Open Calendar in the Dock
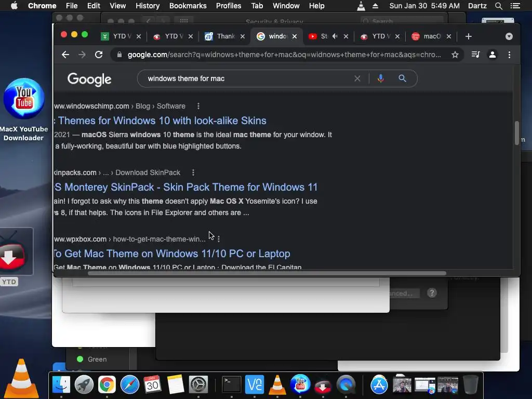 coord(152,384)
